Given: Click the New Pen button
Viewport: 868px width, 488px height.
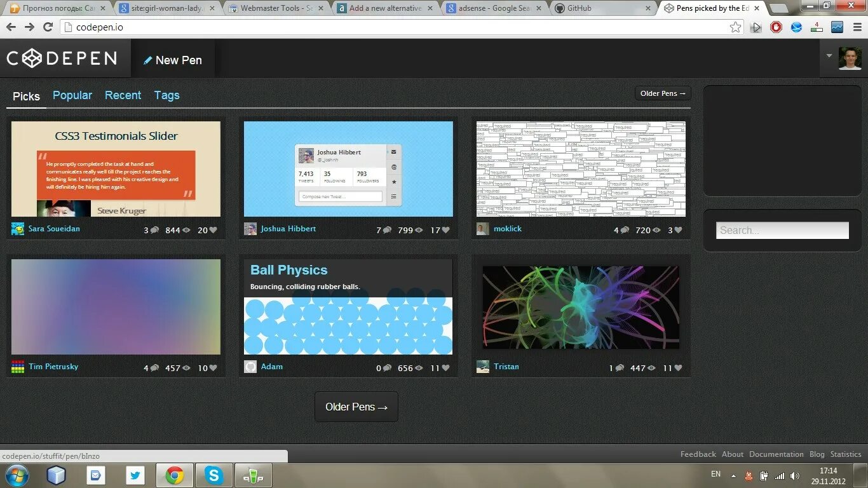Looking at the screenshot, I should pos(173,60).
